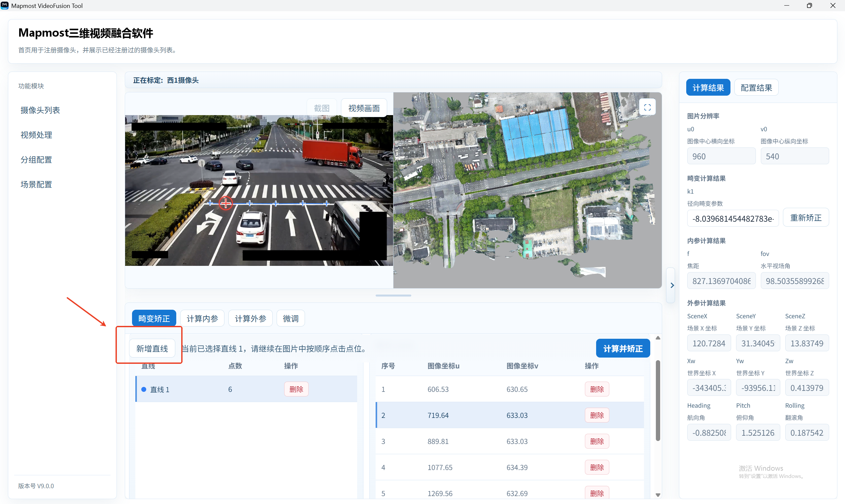This screenshot has width=845, height=504.
Task: Click the Heading 航向角 input
Action: tap(709, 433)
